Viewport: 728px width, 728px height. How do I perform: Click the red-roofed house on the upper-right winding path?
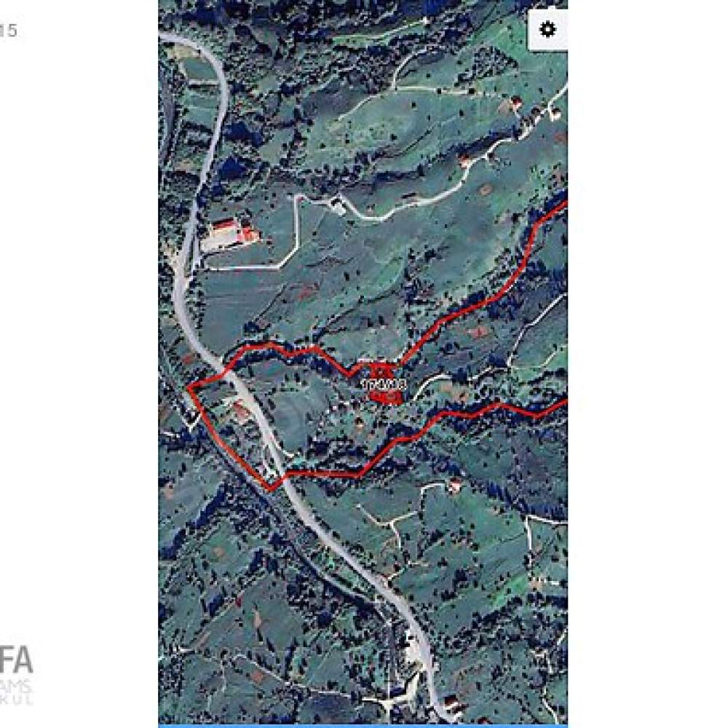tap(464, 161)
